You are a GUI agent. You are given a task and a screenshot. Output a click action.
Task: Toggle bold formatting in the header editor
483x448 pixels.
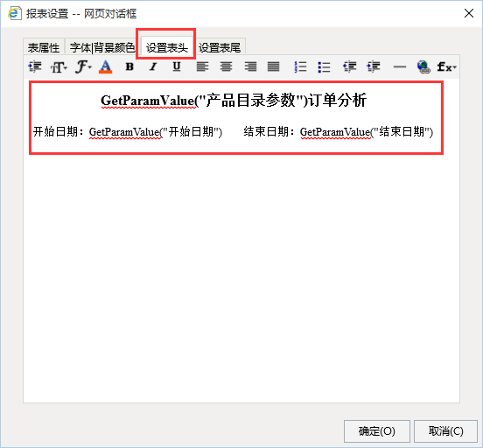pos(129,66)
